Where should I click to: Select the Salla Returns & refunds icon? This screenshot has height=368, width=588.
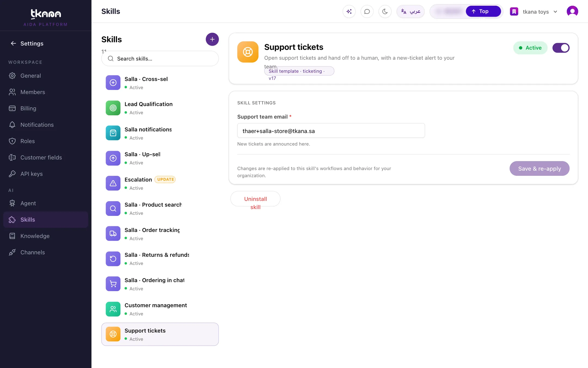(x=113, y=259)
